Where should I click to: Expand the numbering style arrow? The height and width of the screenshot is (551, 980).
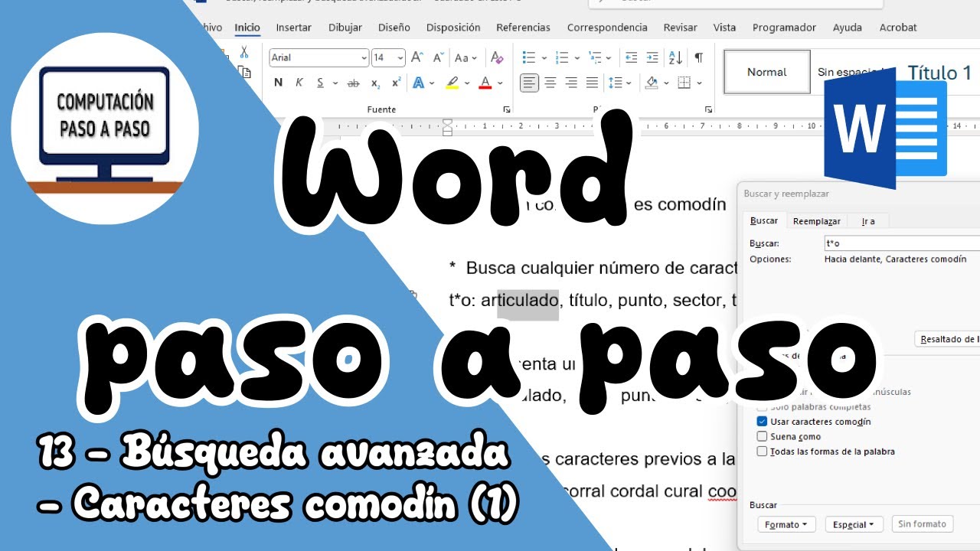(x=577, y=57)
